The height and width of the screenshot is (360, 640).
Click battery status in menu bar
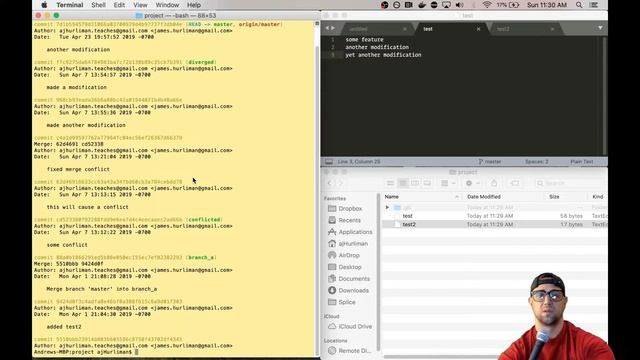pos(508,5)
